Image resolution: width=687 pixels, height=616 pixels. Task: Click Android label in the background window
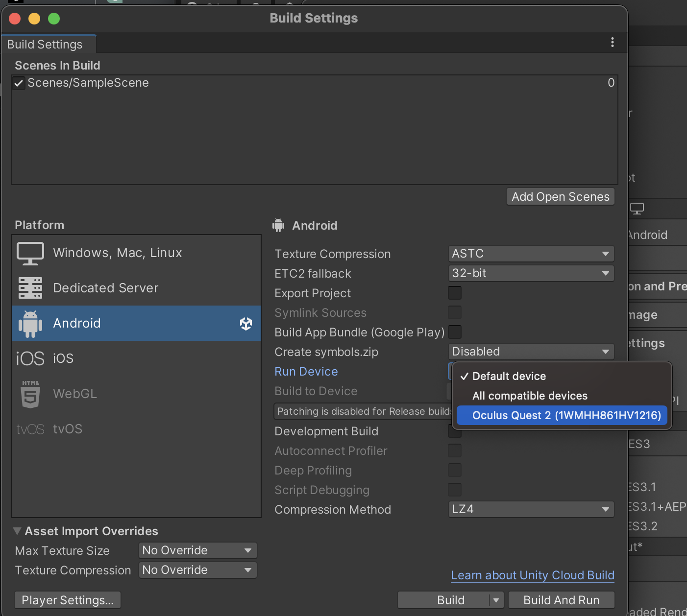tap(648, 235)
